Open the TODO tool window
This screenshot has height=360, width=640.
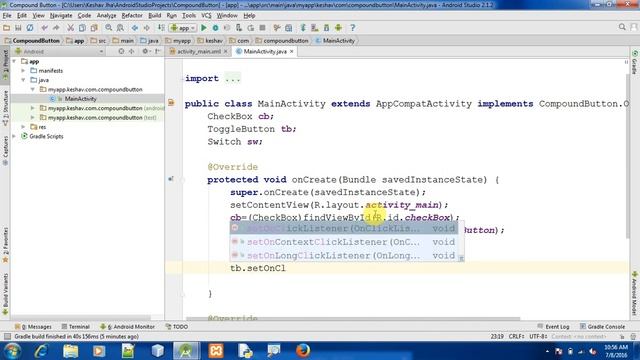coord(177,327)
